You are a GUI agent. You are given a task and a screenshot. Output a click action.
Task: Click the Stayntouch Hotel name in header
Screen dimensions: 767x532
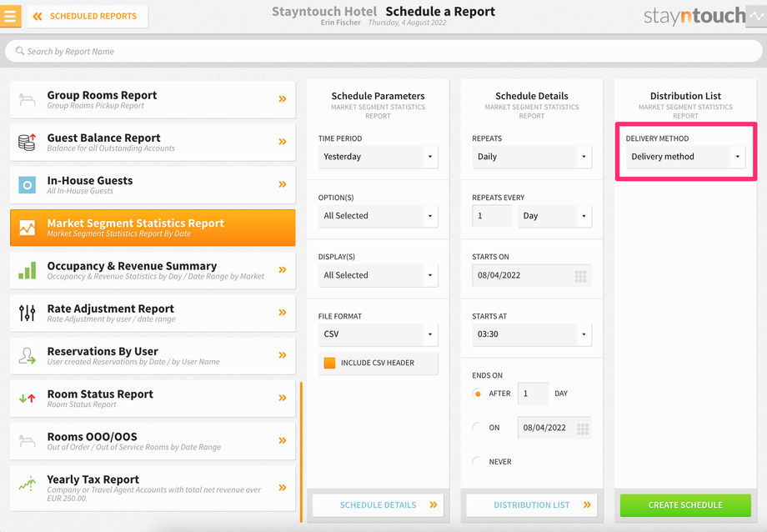coord(324,11)
